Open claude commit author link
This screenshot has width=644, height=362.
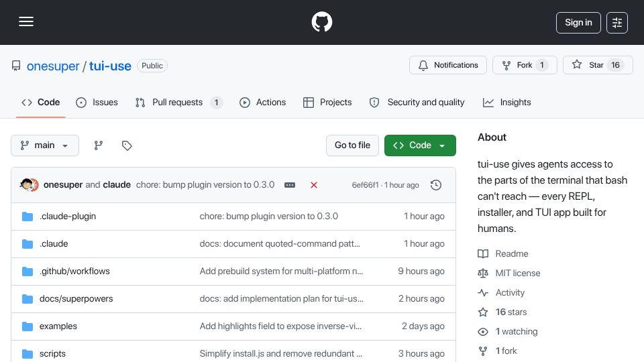tap(117, 185)
